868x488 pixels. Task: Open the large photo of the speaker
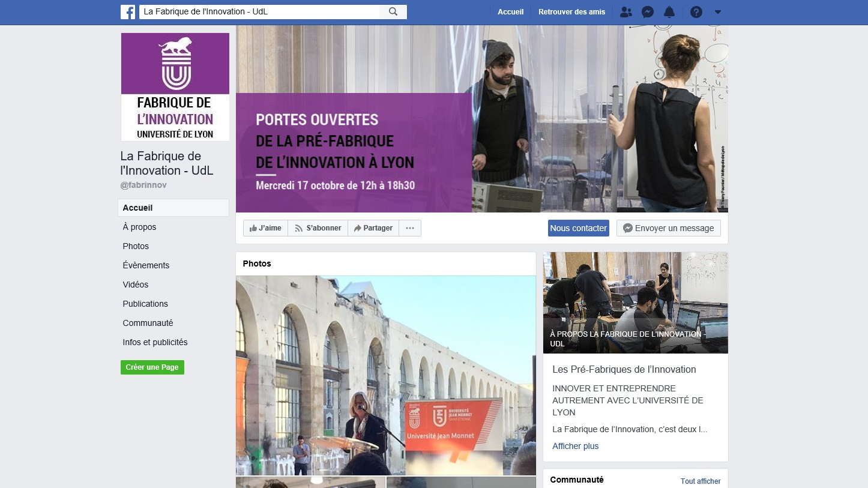tap(386, 376)
